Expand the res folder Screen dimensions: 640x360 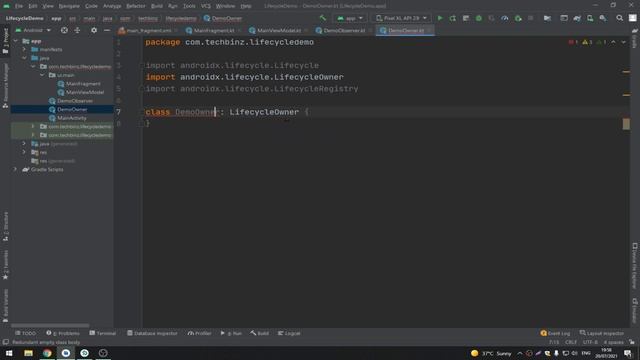(24, 152)
